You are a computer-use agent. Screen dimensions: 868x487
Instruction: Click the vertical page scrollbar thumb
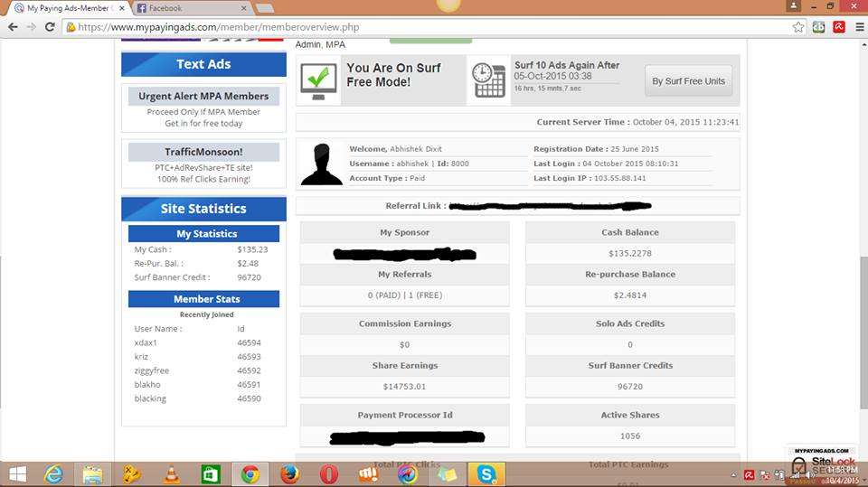point(863,332)
